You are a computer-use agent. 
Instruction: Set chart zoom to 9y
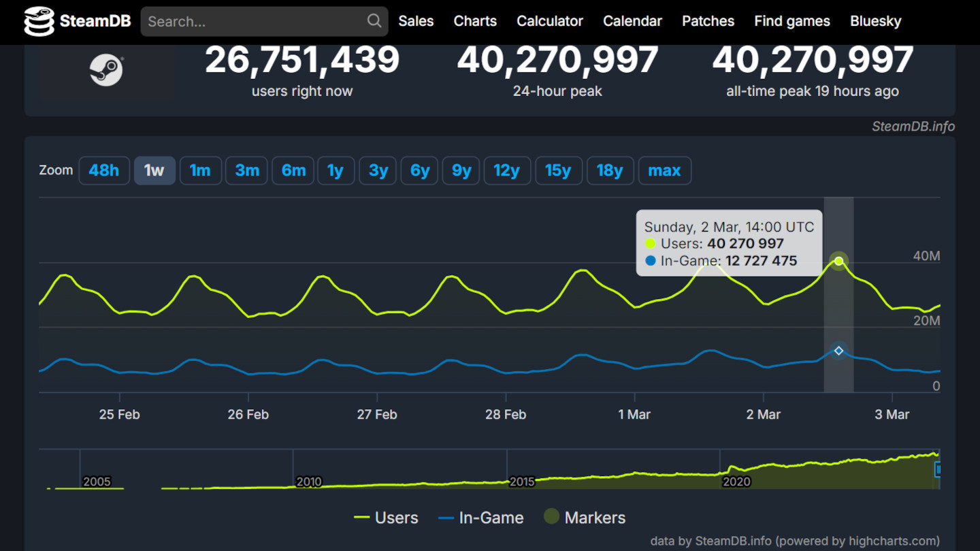coord(461,170)
